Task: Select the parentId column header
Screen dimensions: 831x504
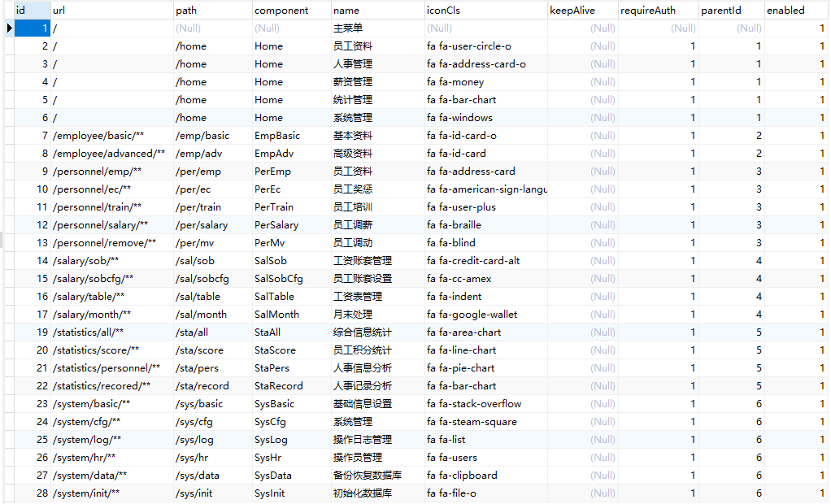Action: [x=731, y=10]
